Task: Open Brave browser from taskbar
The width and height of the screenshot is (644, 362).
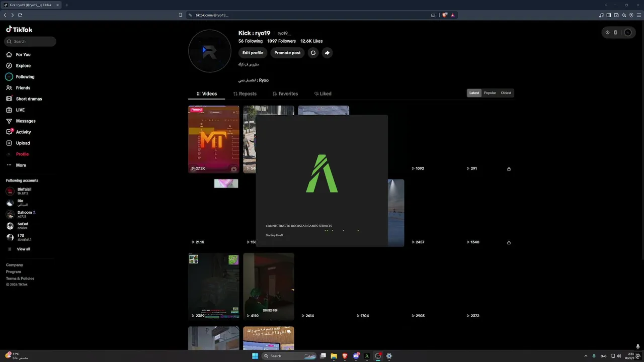Action: 345,356
